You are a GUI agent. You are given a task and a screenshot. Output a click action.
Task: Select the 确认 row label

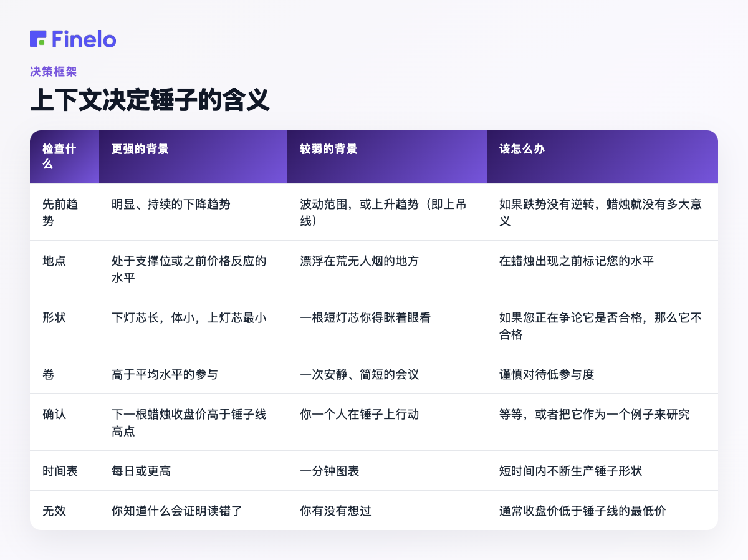tap(54, 414)
